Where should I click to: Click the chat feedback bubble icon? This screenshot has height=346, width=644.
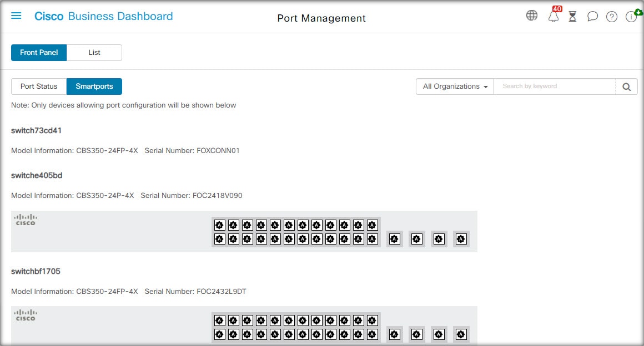[592, 17]
